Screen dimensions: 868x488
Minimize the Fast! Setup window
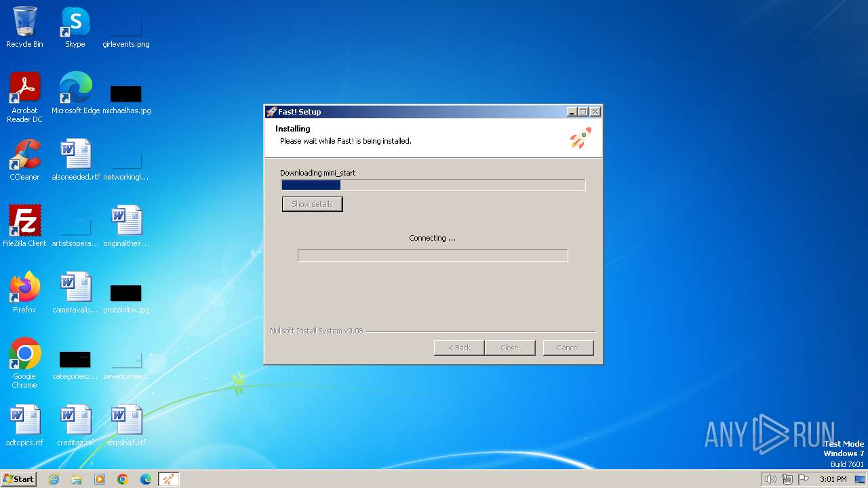pyautogui.click(x=572, y=112)
